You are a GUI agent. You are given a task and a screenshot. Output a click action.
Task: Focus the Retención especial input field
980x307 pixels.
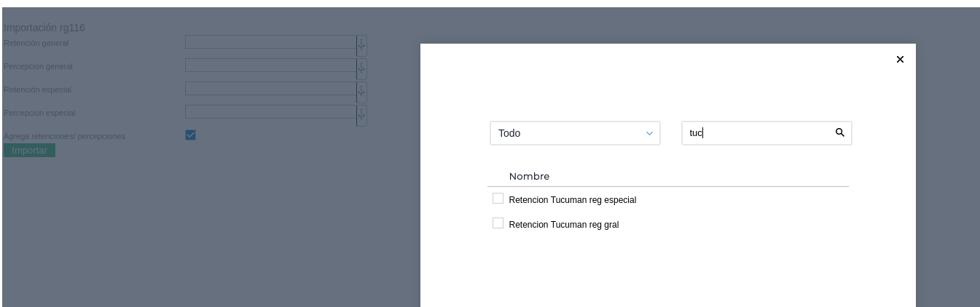[270, 89]
